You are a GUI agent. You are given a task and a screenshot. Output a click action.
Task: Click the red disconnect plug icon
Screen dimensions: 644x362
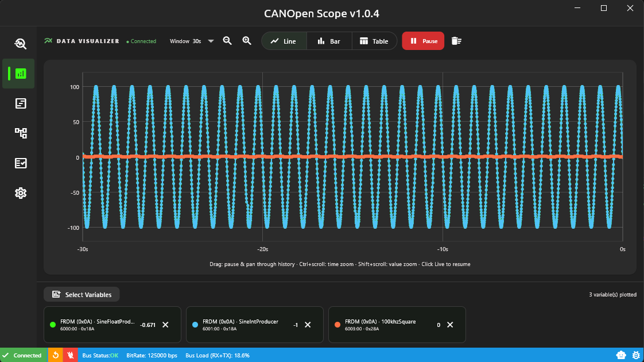70,355
